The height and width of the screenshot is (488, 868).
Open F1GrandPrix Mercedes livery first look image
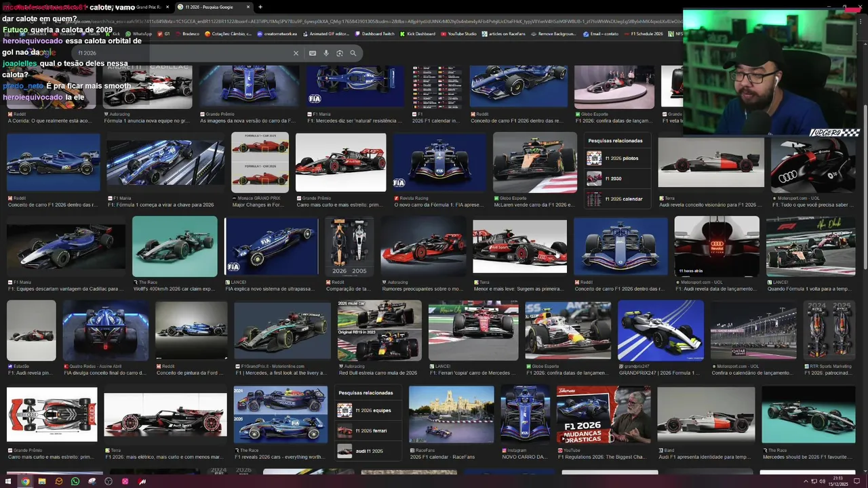point(282,331)
